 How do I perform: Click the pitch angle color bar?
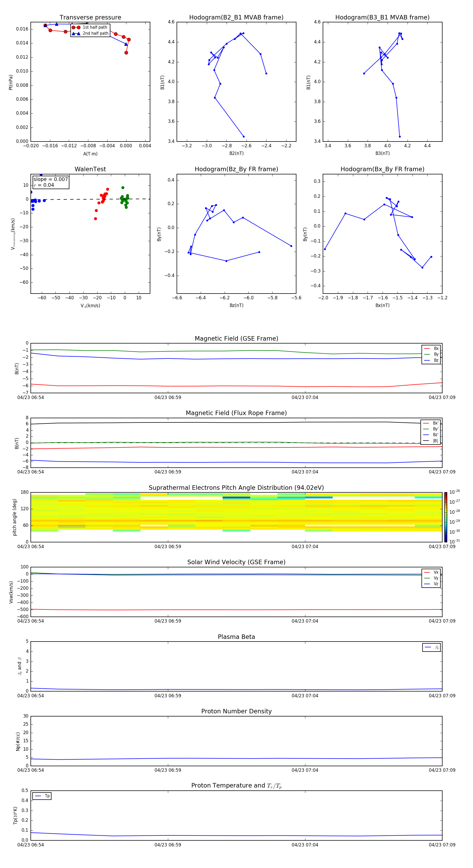(446, 517)
